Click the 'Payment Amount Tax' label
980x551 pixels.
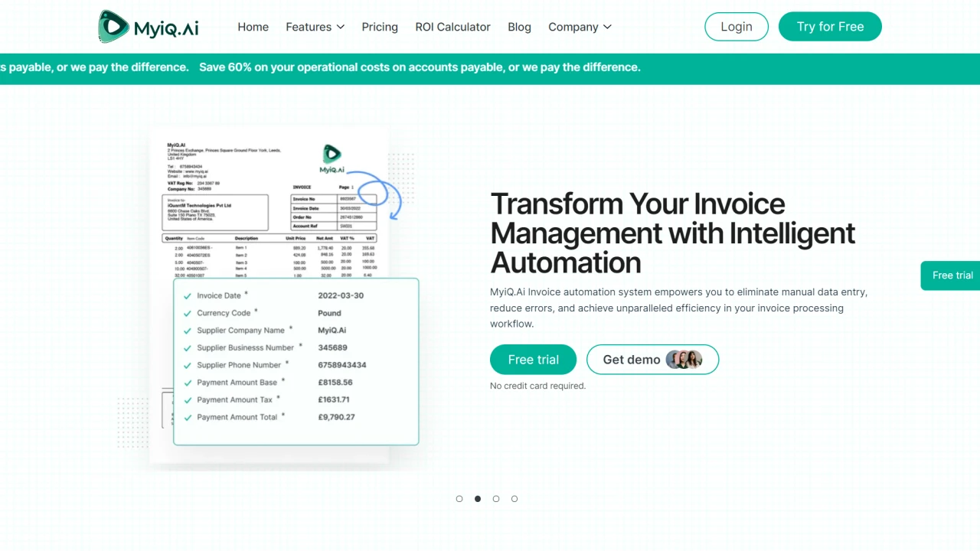pyautogui.click(x=235, y=399)
